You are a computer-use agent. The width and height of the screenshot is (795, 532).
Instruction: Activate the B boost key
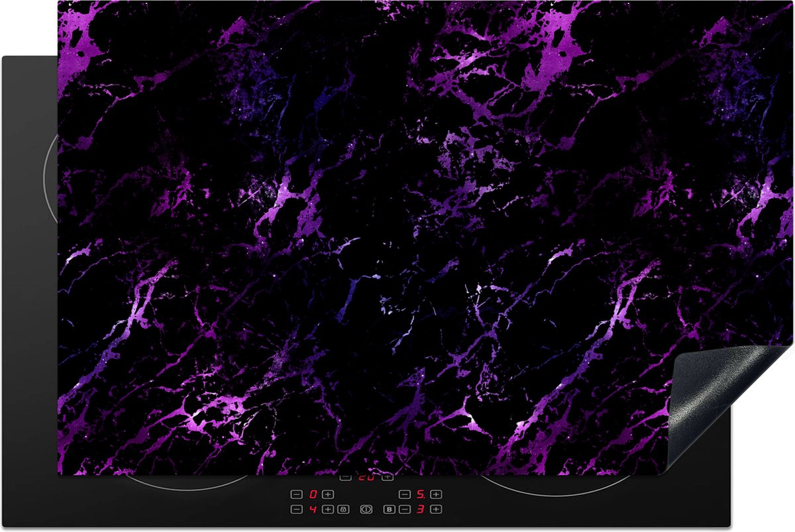(x=390, y=509)
